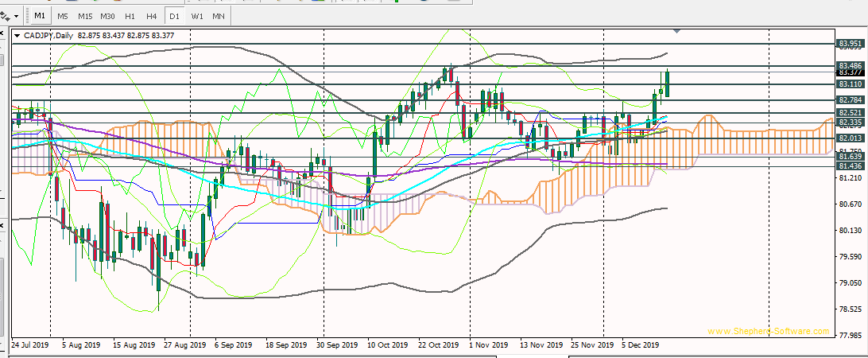Open the www.Shepherd-Software.com link

coord(768,332)
